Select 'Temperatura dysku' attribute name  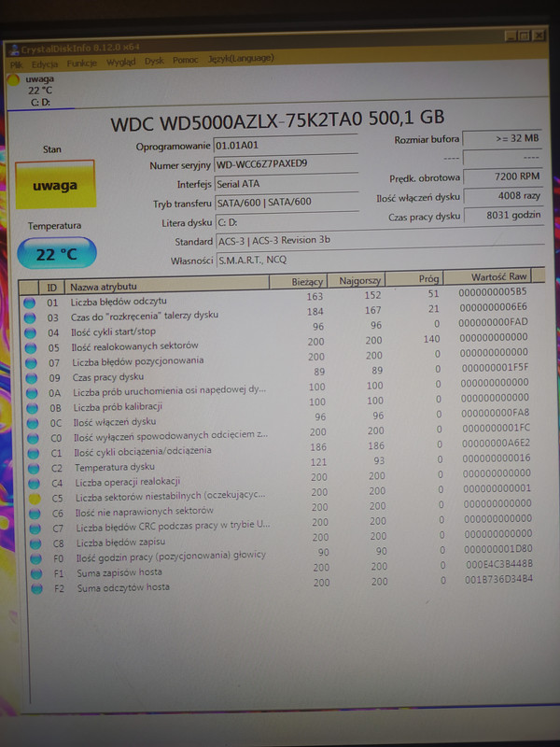(x=114, y=468)
